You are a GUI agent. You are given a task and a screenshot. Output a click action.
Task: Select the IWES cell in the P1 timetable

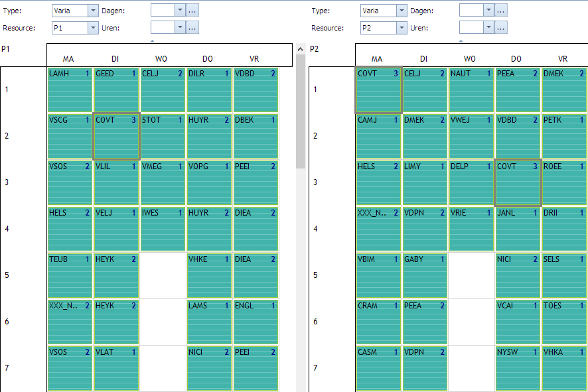coord(163,229)
